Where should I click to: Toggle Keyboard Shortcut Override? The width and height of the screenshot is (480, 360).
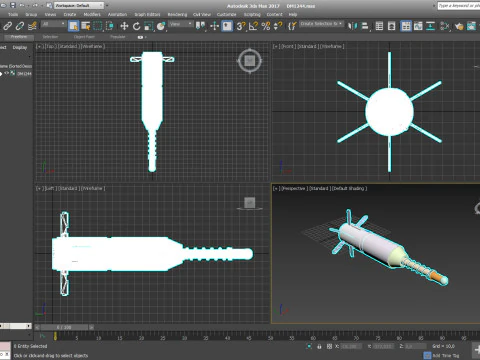(x=227, y=26)
